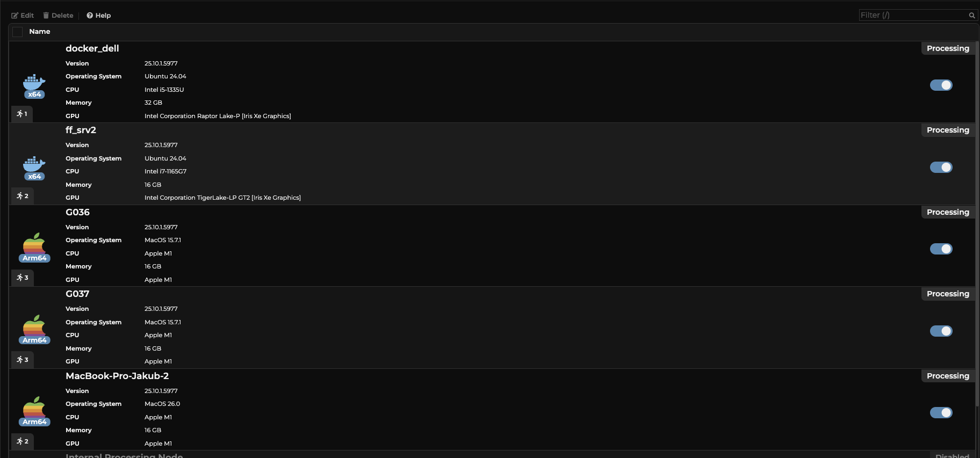This screenshot has height=458, width=980.
Task: Click the Processing status of ff_srv2
Action: click(948, 130)
